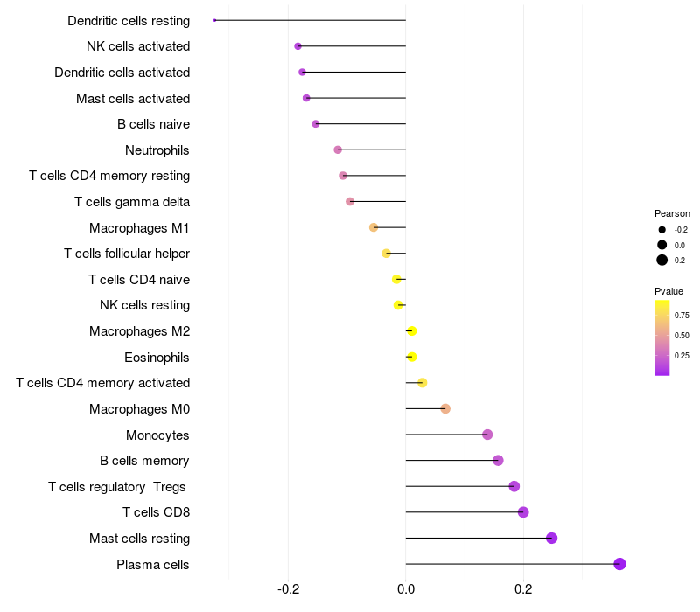700x612 pixels.
Task: Click the T cells regulatory Tregs dot
Action: point(514,486)
